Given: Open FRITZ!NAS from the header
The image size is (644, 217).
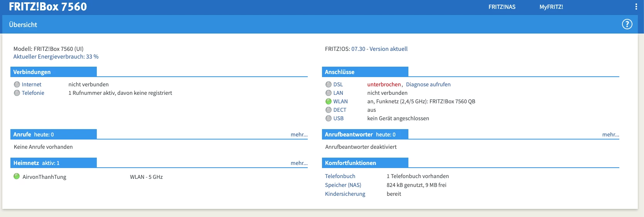Looking at the screenshot, I should 502,7.
